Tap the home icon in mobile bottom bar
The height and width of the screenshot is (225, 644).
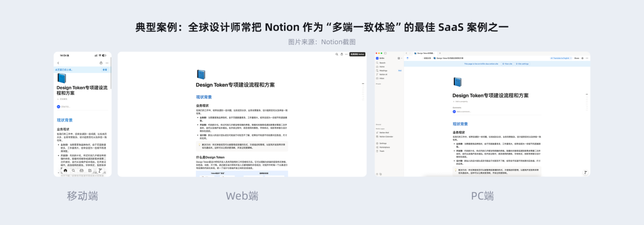(x=65, y=171)
